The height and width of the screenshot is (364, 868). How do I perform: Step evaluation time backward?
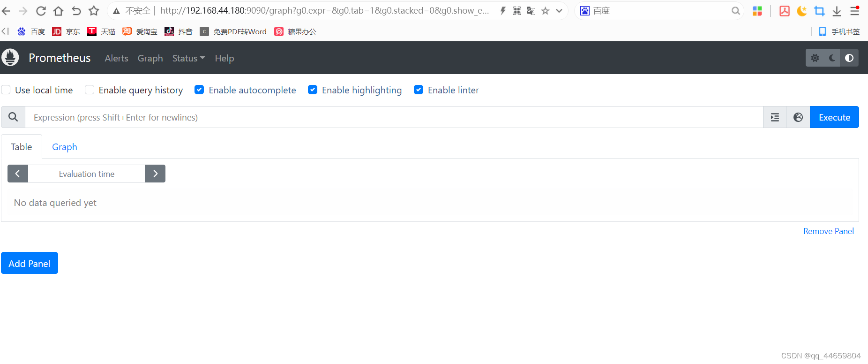coord(18,174)
